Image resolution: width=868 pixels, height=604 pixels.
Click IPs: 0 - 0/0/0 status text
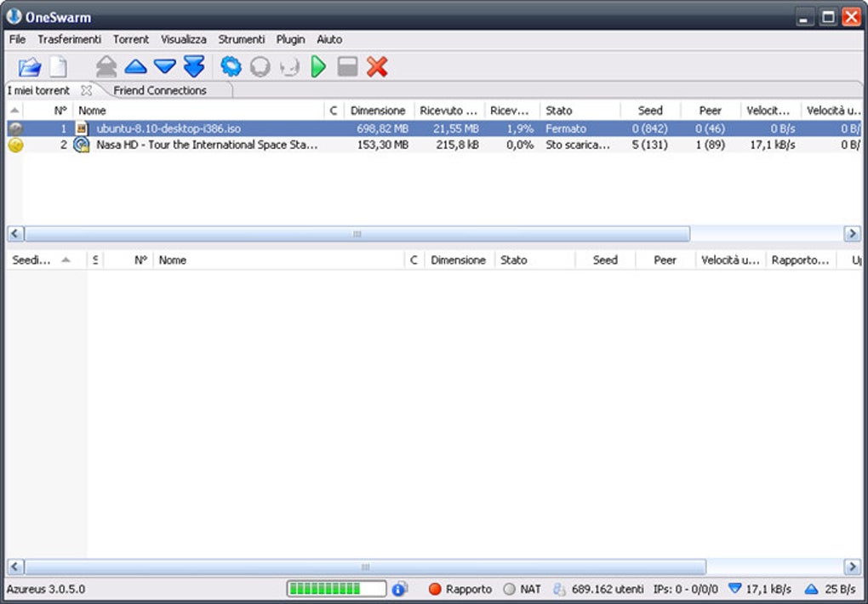(x=685, y=589)
